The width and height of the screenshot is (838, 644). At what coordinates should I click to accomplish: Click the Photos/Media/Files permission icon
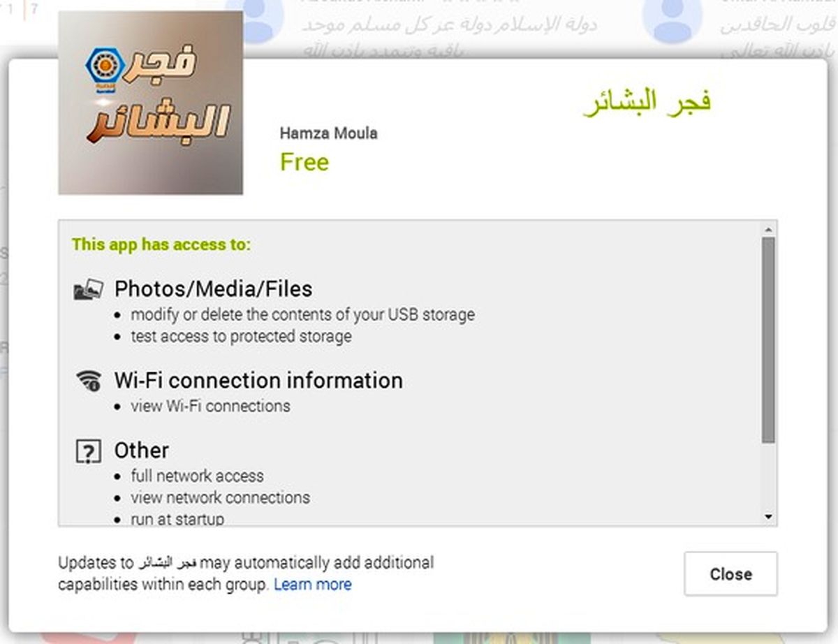click(88, 289)
